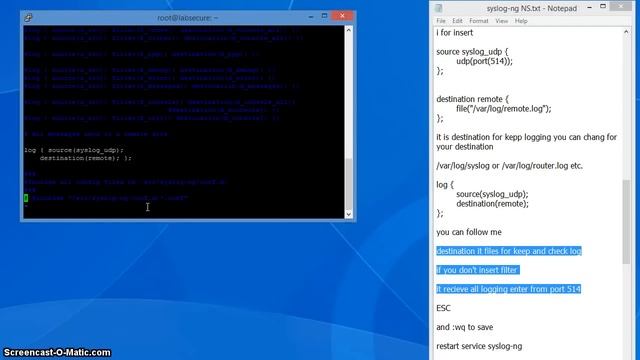Click the Notepad scrollbar up arrow

coord(626,32)
